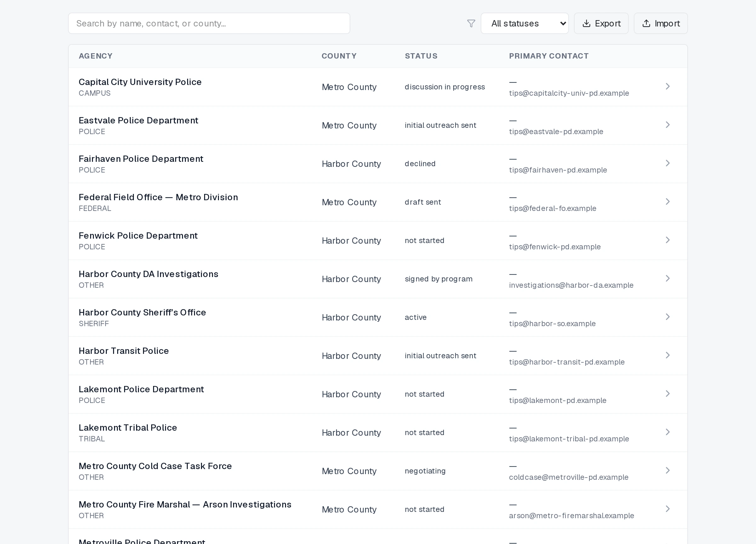Click tips@capitalcity-univ-pd.example email
Screen dimensions: 756x544
tap(569, 93)
